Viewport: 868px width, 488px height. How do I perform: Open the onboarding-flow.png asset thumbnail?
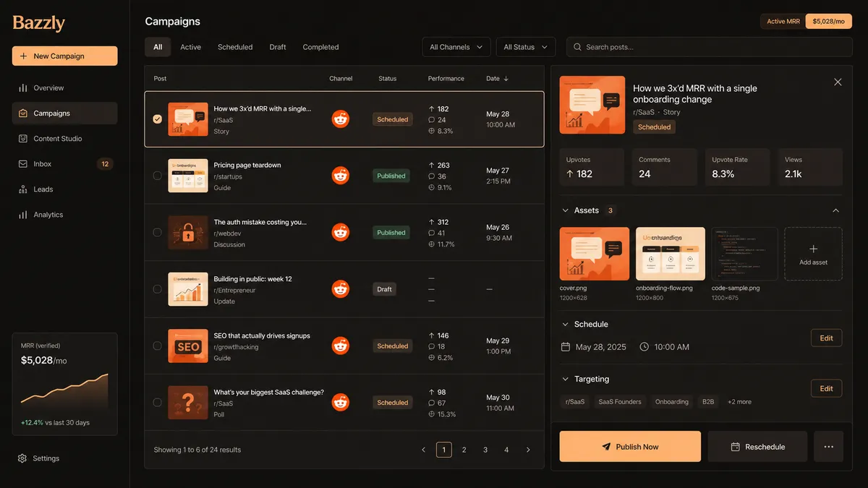click(x=671, y=254)
